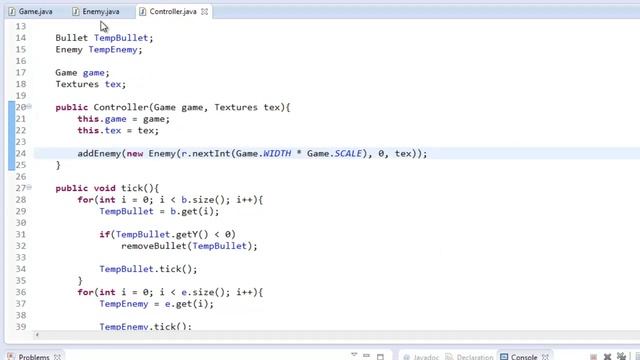Click 'Textures tex;' on line 18
The image size is (640, 360).
click(91, 84)
